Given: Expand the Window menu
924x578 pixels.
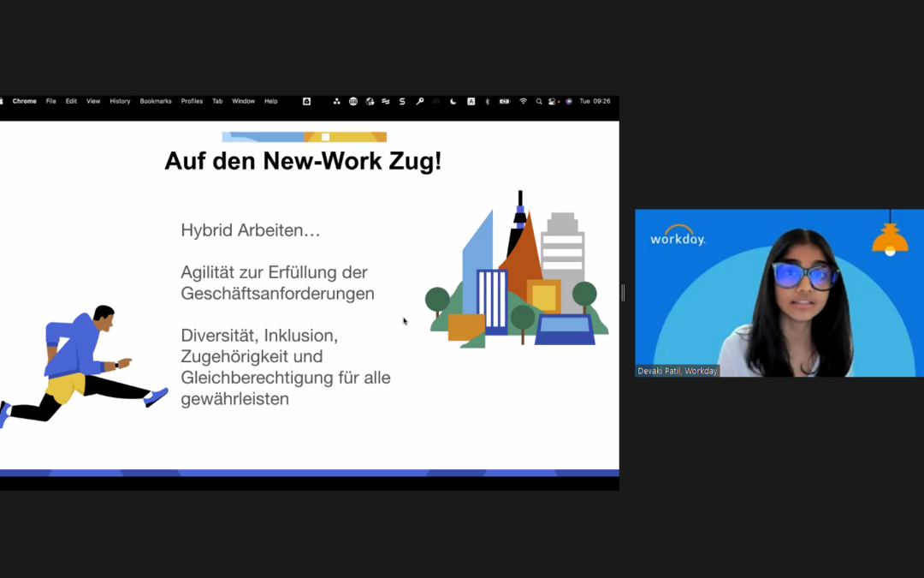Looking at the screenshot, I should tap(243, 101).
